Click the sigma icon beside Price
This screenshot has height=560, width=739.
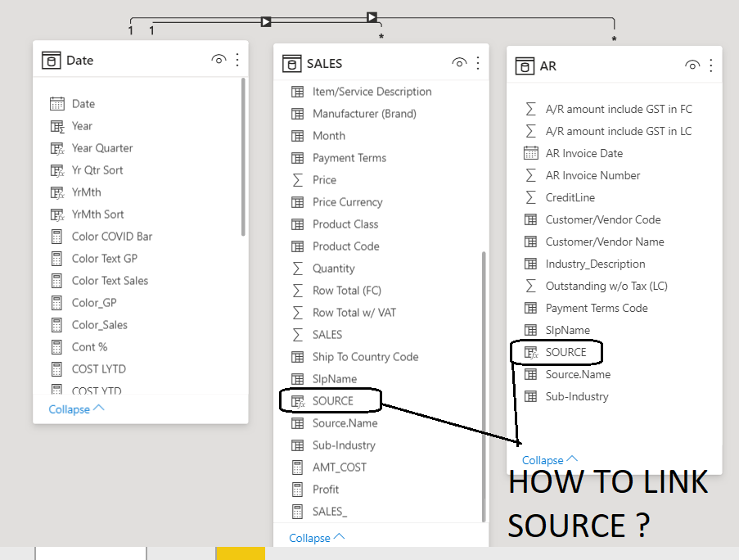[297, 180]
